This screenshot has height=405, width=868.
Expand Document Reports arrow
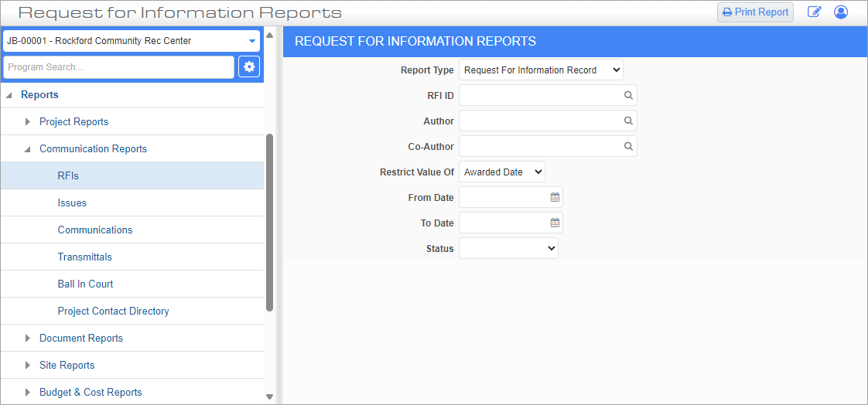28,338
